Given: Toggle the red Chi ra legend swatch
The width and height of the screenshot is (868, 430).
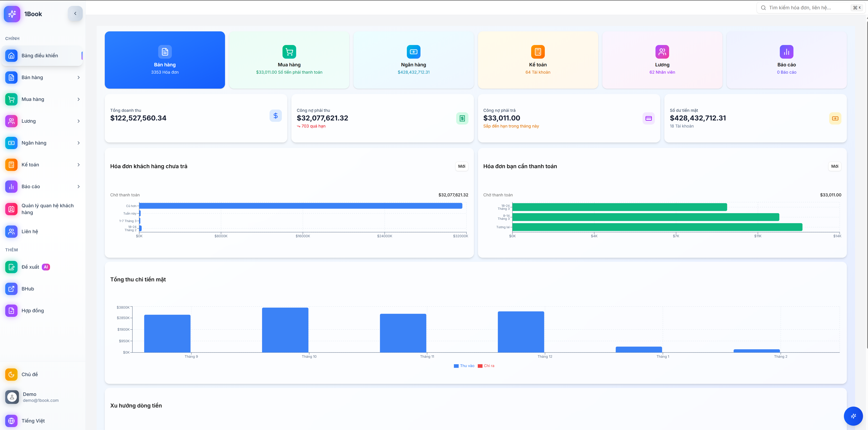Looking at the screenshot, I should (x=480, y=366).
